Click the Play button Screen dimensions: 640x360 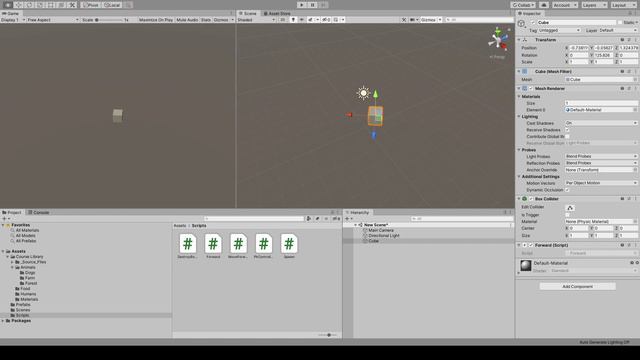pos(302,5)
